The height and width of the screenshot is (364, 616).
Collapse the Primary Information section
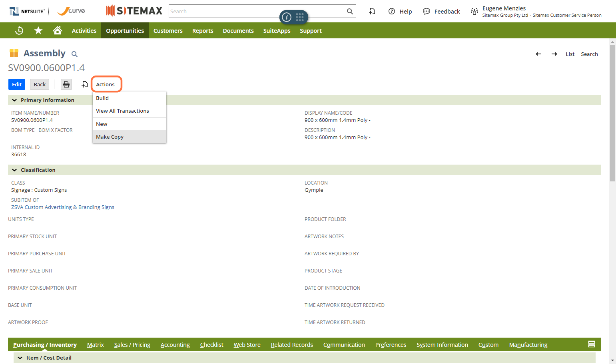[x=14, y=100]
